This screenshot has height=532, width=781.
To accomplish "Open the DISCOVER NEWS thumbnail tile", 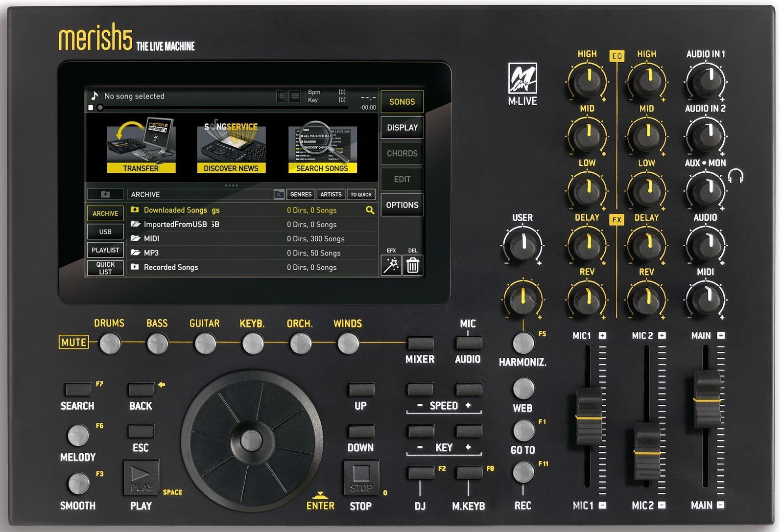I will point(231,146).
